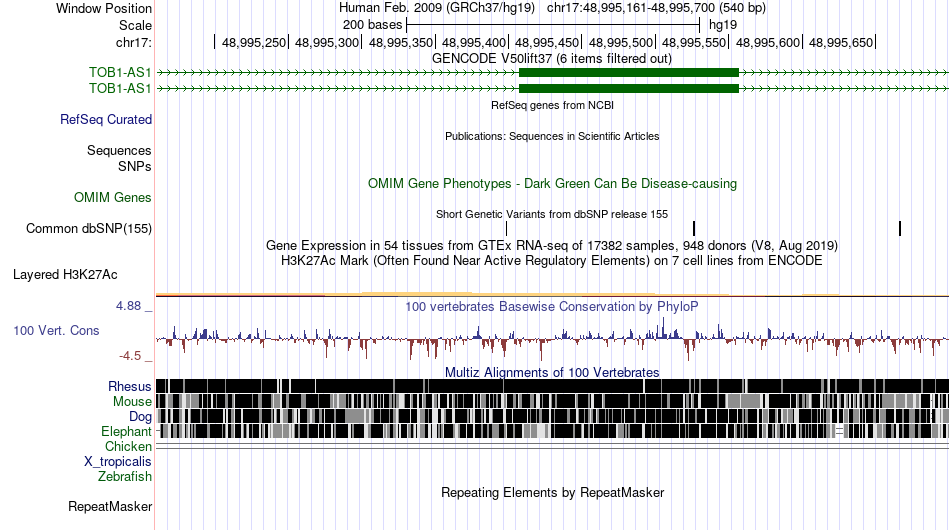Screen dimensions: 950x530
Task: Select the Elephant alignment label
Action: (126, 431)
